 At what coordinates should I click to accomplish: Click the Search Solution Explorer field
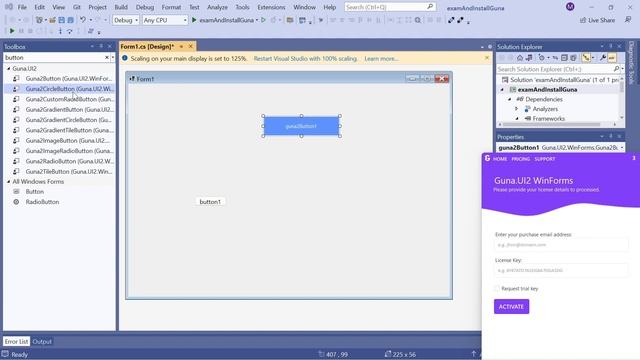click(555, 69)
